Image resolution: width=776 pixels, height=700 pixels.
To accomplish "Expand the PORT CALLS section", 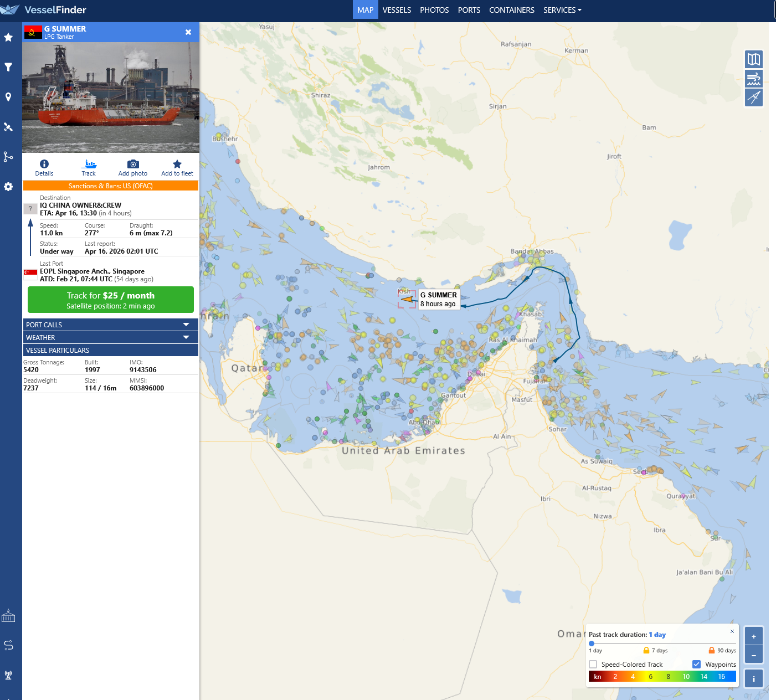I will click(x=111, y=325).
